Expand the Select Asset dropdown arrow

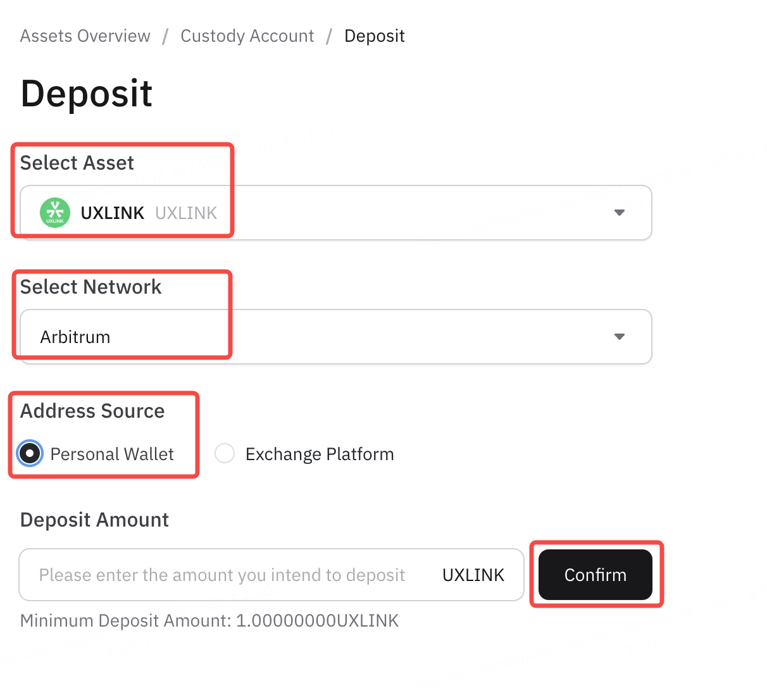(x=620, y=213)
